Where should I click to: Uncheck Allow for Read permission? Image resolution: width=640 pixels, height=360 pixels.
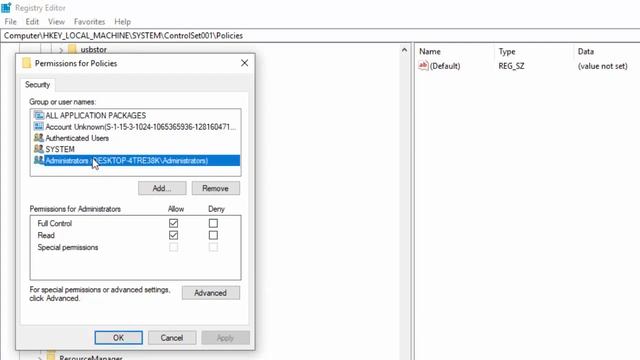(173, 235)
